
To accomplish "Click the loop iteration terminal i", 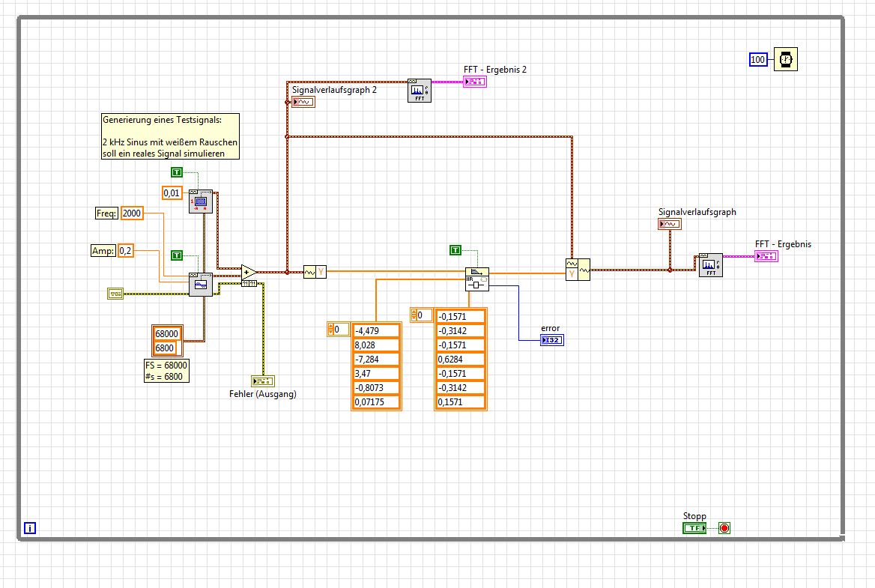I will [30, 528].
